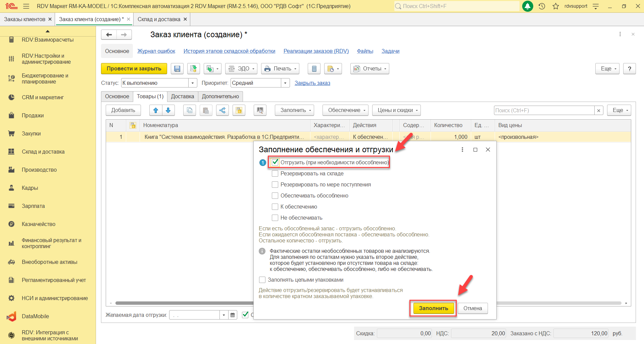The width and height of the screenshot is (644, 344).
Task: Open Склад и доставка in sidebar
Action: [x=43, y=152]
